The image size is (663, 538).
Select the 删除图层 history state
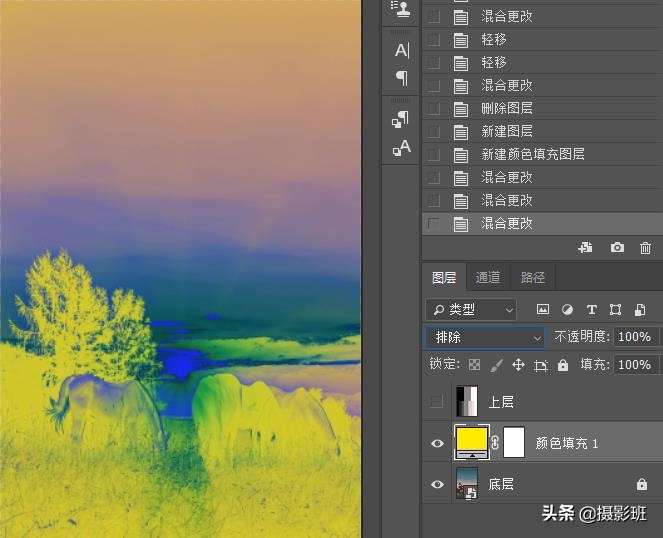542,109
